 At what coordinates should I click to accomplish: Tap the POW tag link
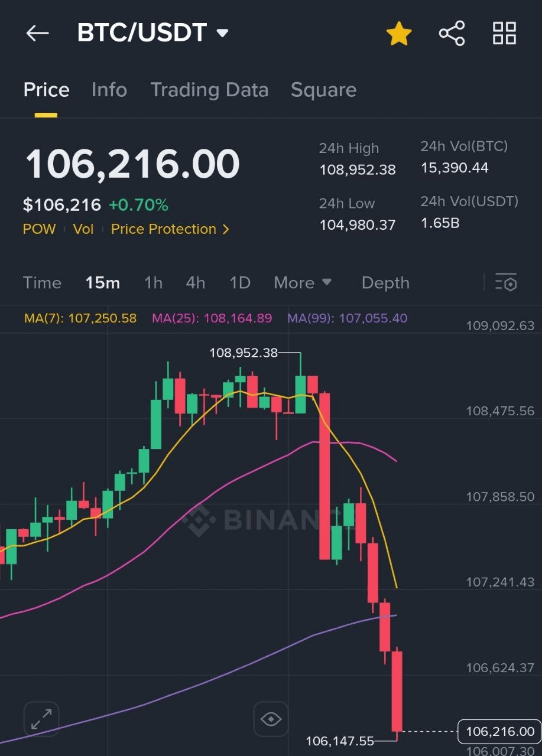pos(39,229)
